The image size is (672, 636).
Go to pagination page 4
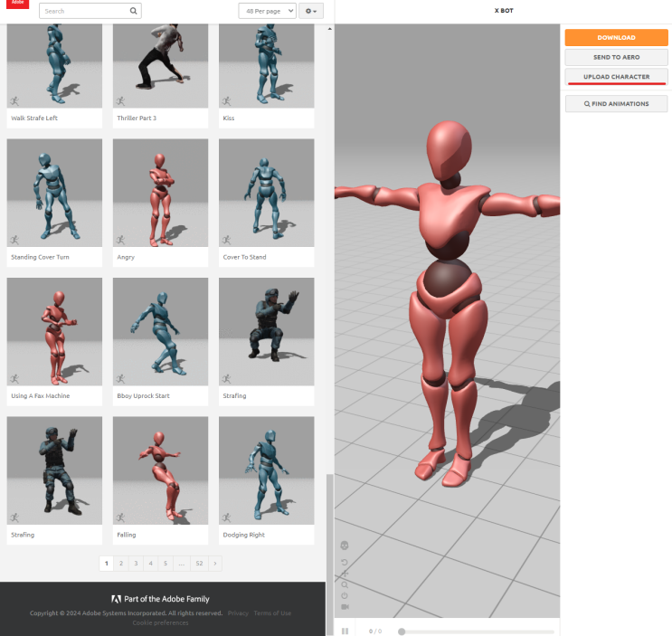point(150,563)
